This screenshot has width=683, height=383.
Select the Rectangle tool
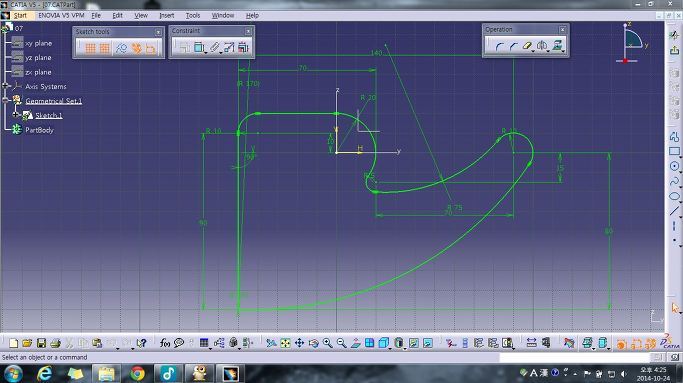[x=674, y=152]
